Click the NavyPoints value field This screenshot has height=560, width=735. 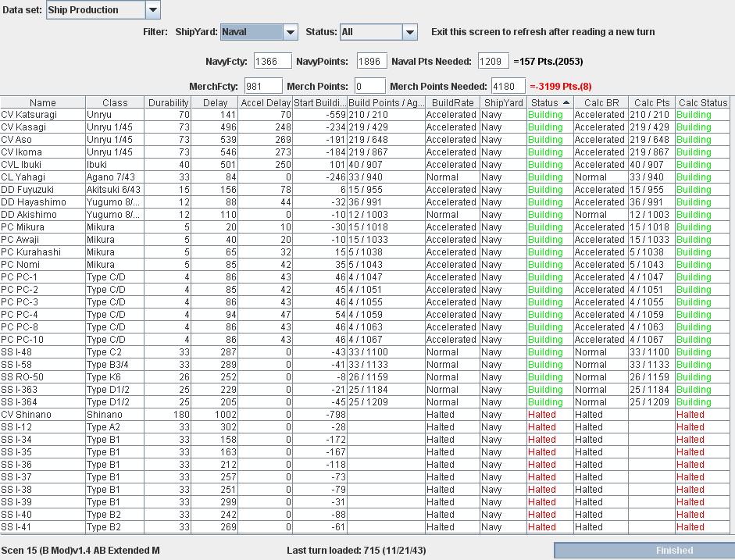coord(372,62)
